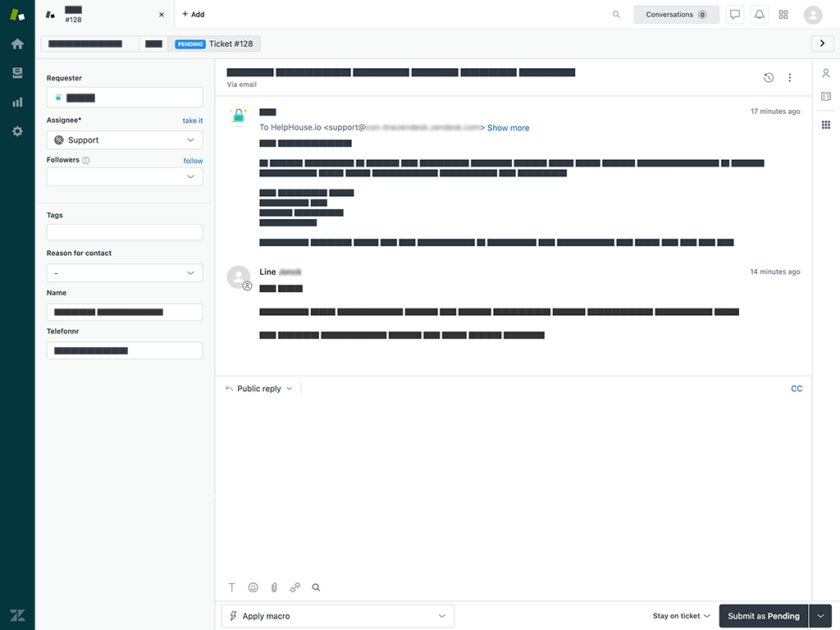840x630 pixels.
Task: Insert an emoji in the reply
Action: [253, 587]
